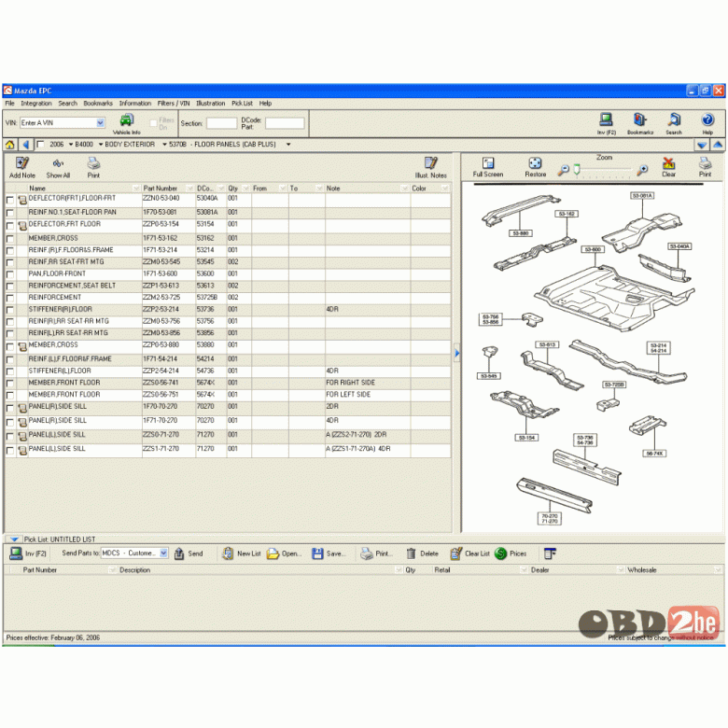Click the blue back arrow in navigation bar
Viewport: 728px width, 728px height.
(26, 145)
